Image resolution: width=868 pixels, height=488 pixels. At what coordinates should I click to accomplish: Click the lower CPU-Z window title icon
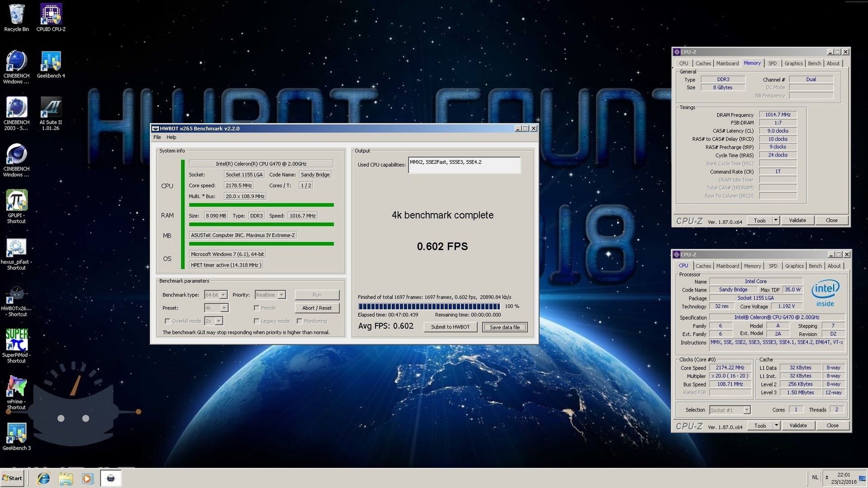point(676,254)
